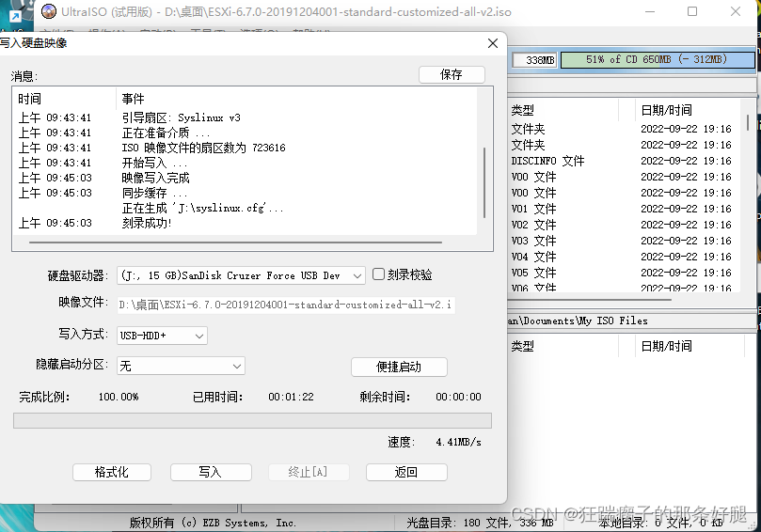The width and height of the screenshot is (761, 532).
Task: Select log row 映像写入完成
Action: [156, 178]
